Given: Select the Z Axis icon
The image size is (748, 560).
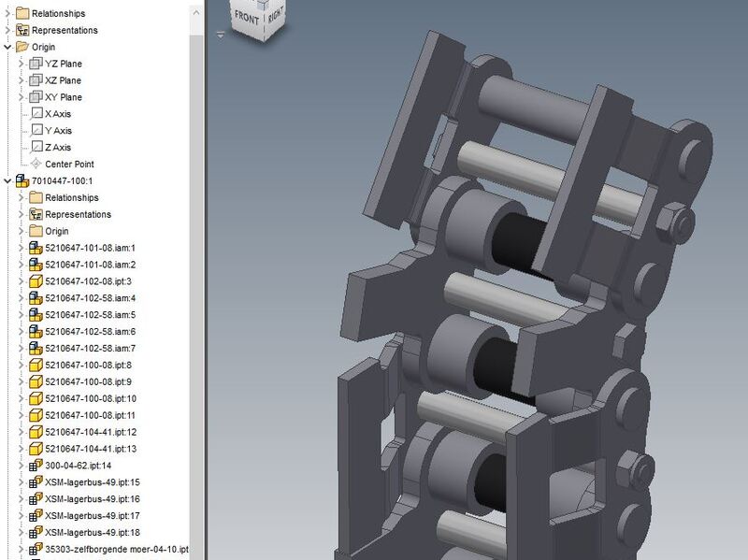Looking at the screenshot, I should (x=36, y=147).
